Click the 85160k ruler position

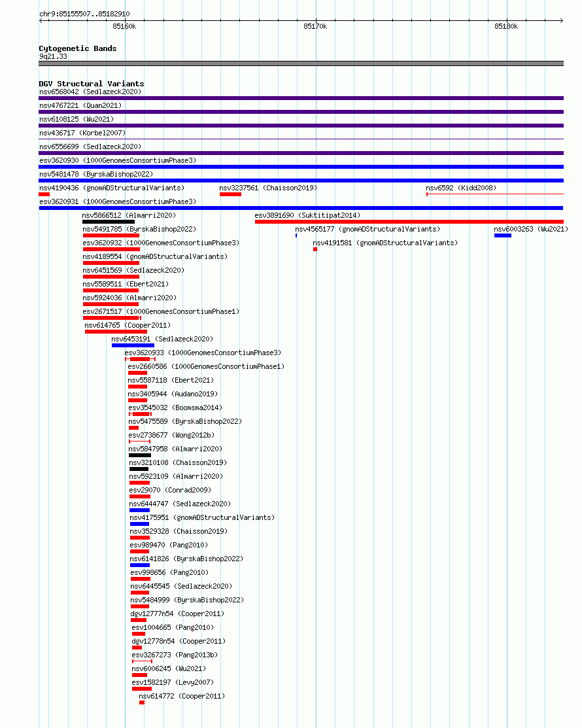click(x=124, y=26)
